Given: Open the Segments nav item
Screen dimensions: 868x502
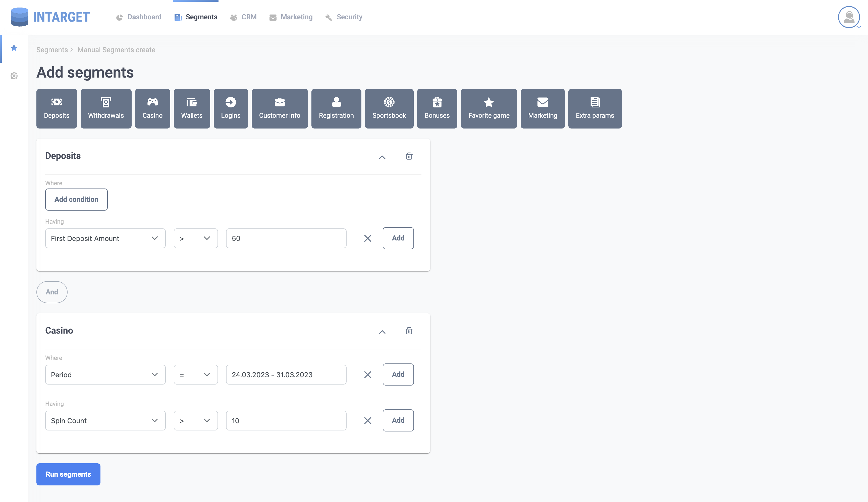Looking at the screenshot, I should [x=196, y=17].
